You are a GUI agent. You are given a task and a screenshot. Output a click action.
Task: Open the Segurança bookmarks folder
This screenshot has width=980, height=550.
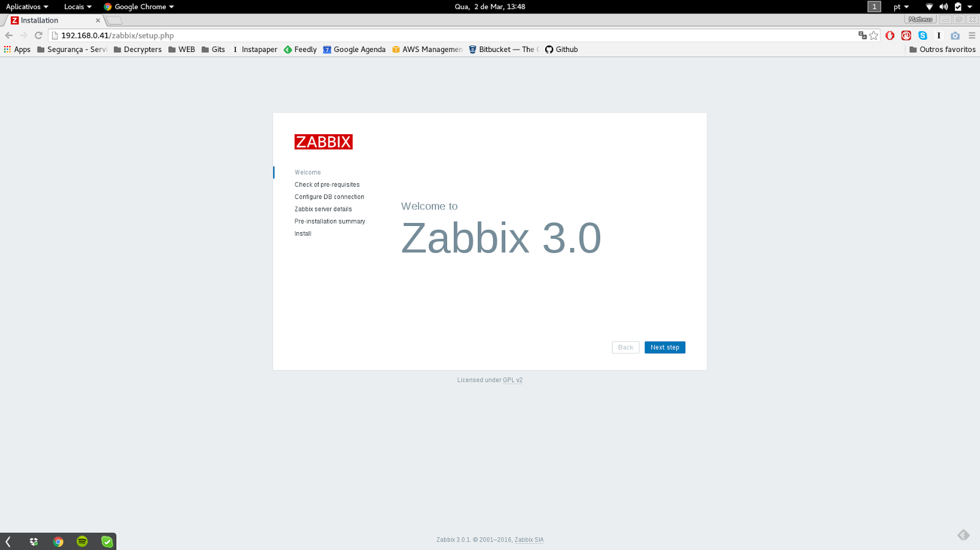(72, 50)
